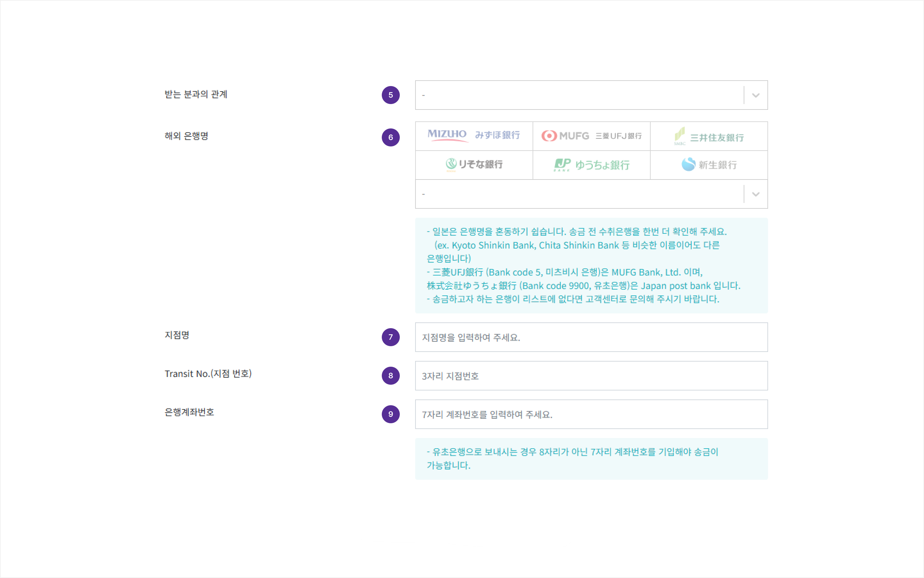The width and height of the screenshot is (924, 578).
Task: Click notice about 고객센터로 문의
Action: coord(573,299)
